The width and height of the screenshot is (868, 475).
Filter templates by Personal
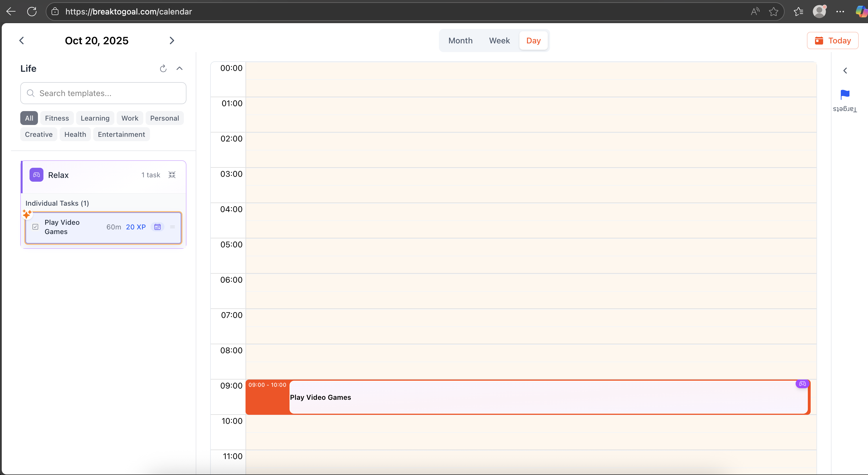pyautogui.click(x=164, y=118)
